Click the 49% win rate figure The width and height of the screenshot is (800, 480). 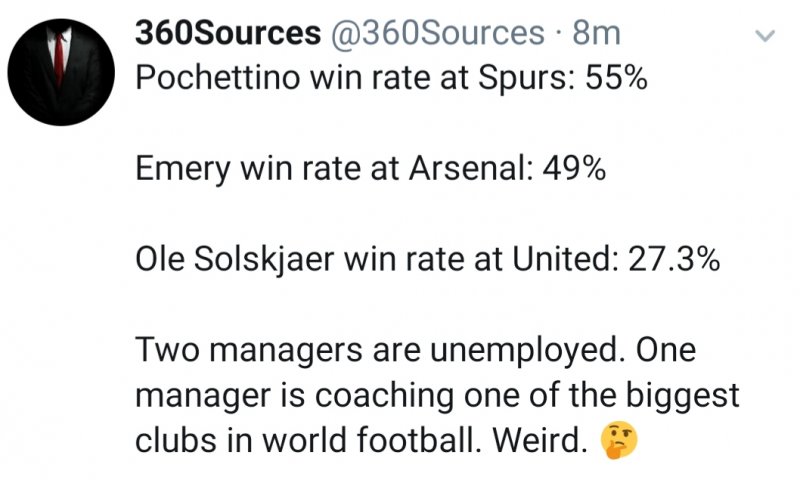(x=574, y=169)
